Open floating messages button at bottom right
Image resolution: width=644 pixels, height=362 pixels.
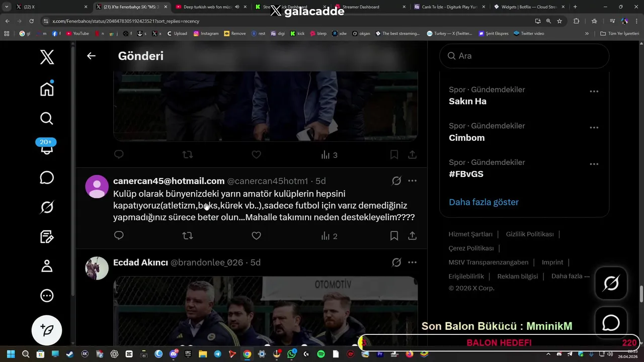(611, 323)
